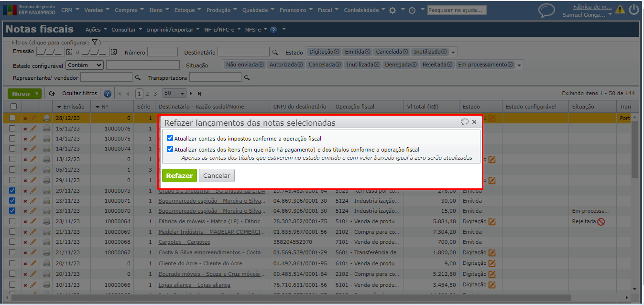Viewport: 644px width, 305px height.
Task: Click the yellow warning alert icon
Action: pos(620,9)
